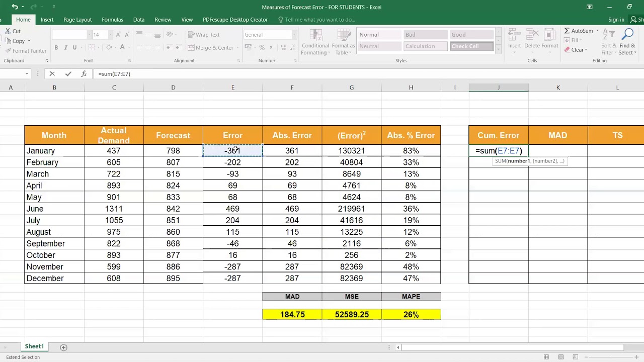Switch to the Page Layout tab
The image size is (644, 362).
pos(77,20)
